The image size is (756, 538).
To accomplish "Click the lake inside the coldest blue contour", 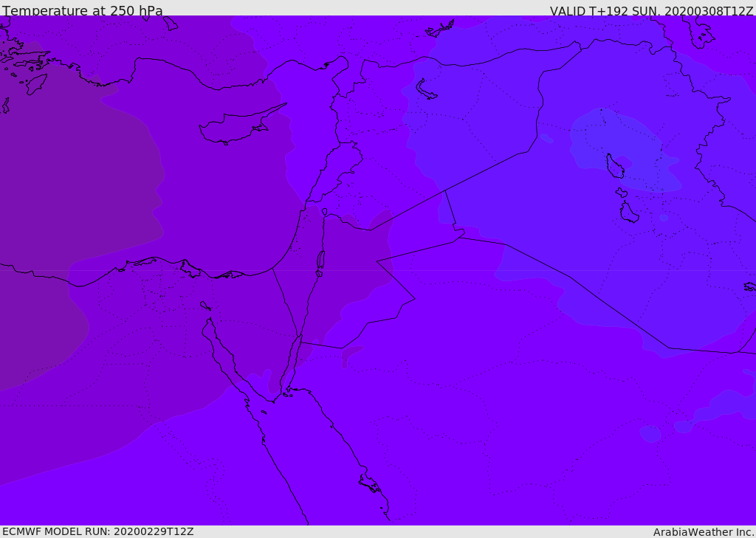I will pyautogui.click(x=615, y=166).
